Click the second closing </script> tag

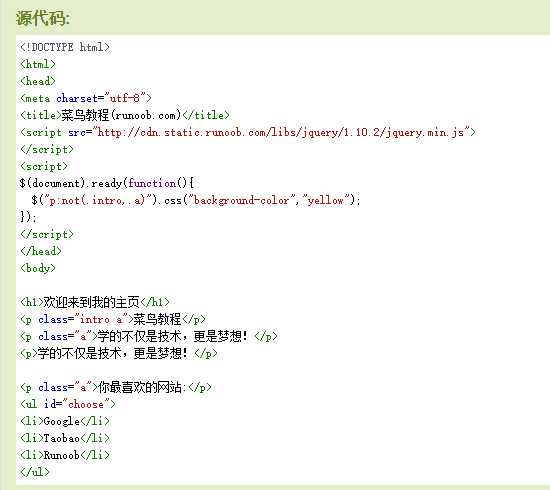[x=47, y=234]
